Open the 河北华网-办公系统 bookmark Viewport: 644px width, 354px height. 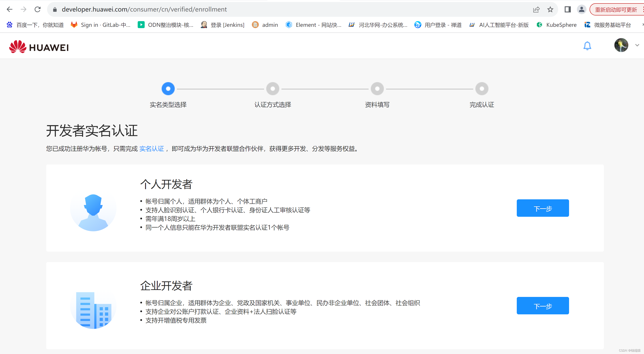(378, 25)
